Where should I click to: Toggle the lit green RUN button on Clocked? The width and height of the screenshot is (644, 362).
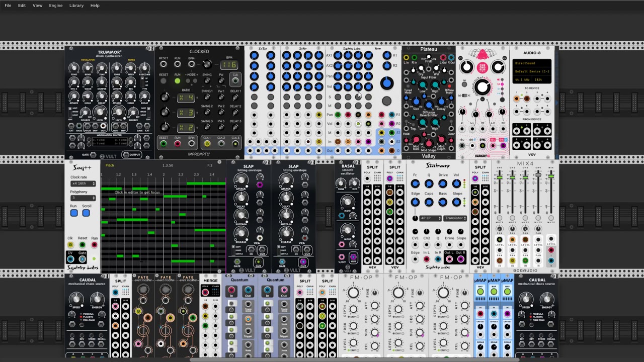point(177,80)
